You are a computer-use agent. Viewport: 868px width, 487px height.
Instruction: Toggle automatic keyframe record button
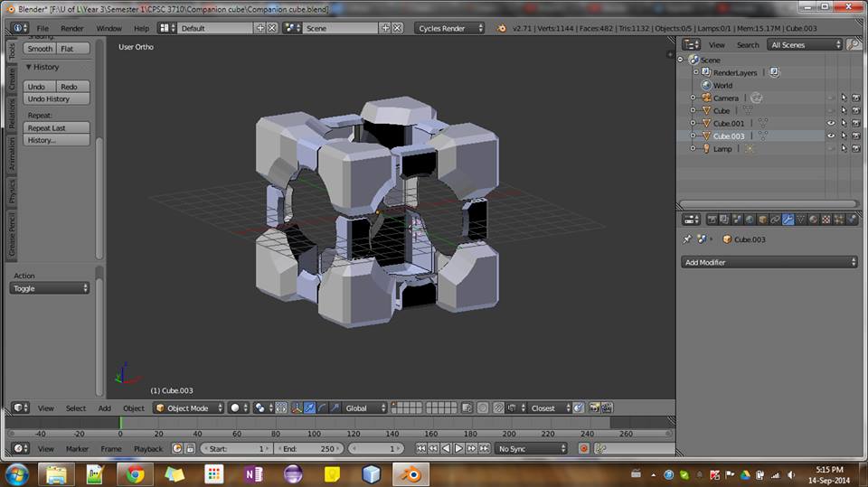click(583, 448)
